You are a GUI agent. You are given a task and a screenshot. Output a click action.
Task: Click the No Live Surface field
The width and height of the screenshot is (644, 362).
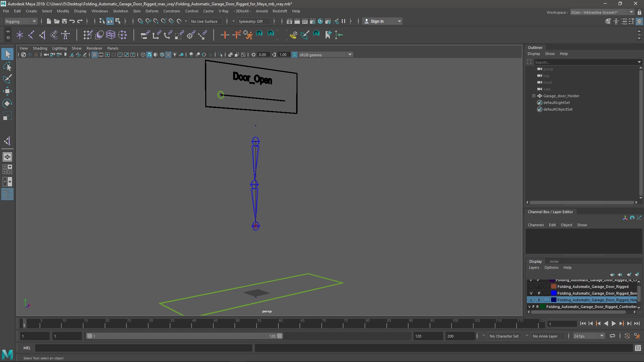coord(206,21)
